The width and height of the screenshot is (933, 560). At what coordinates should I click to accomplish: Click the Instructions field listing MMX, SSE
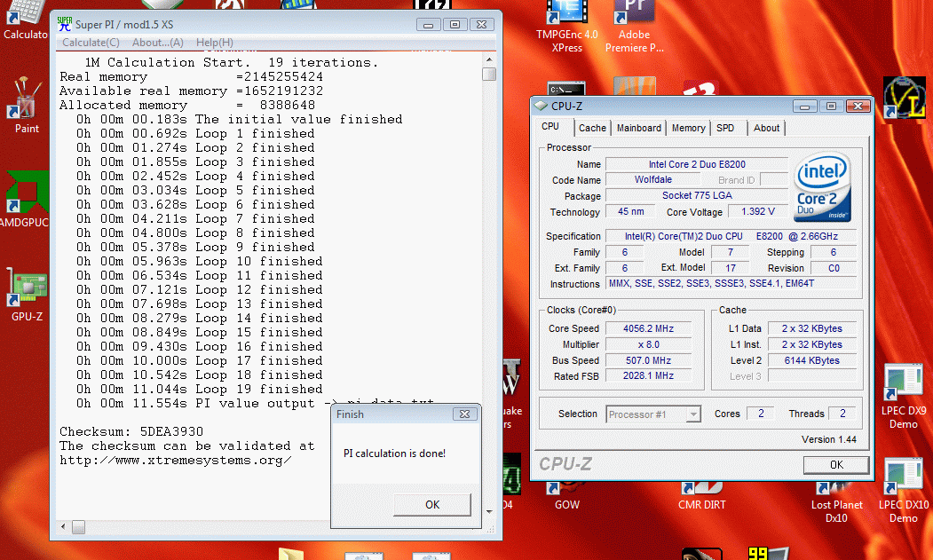pos(731,284)
